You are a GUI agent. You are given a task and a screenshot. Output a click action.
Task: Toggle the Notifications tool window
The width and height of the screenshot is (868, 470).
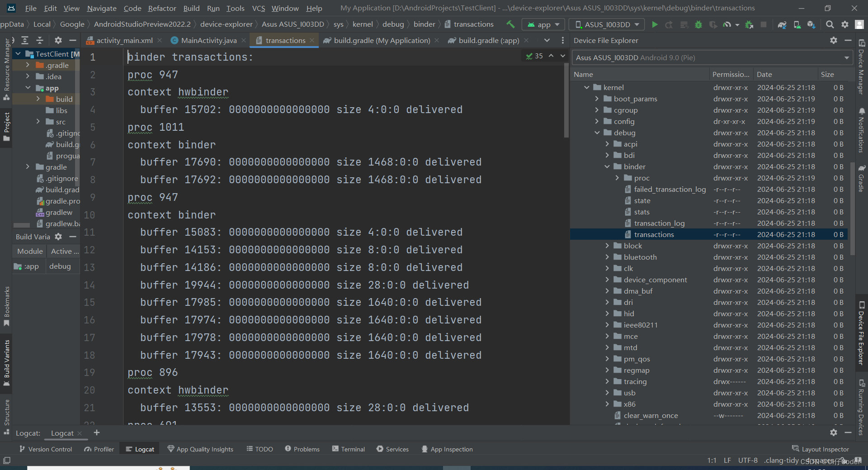tap(862, 130)
